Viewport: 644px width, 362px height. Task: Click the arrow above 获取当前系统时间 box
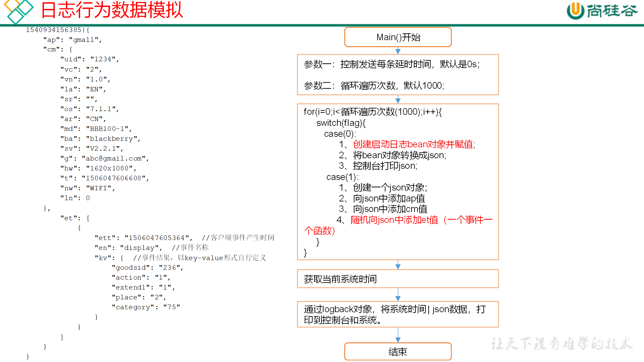point(398,265)
